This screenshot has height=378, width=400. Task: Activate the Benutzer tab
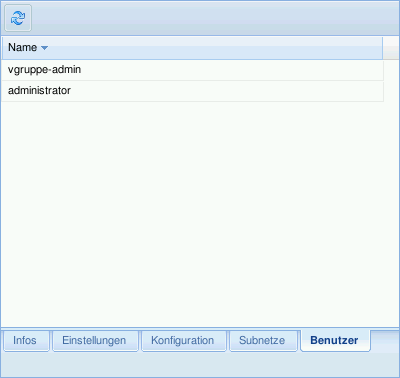335,341
